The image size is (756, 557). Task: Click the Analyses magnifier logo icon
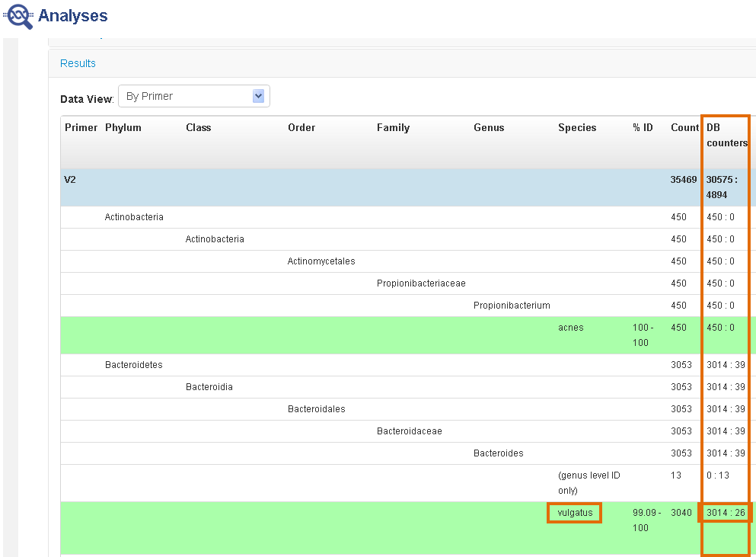[x=18, y=16]
